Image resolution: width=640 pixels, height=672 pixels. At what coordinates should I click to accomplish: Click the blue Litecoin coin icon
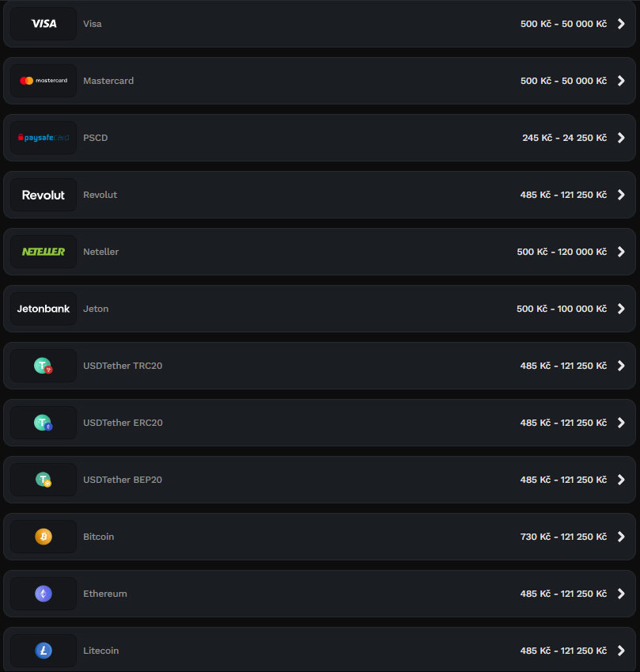(44, 651)
